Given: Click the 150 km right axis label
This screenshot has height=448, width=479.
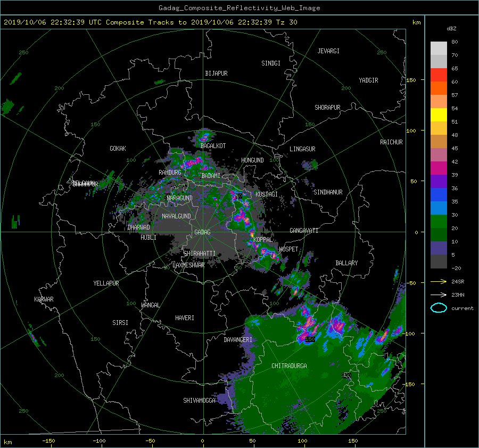Looking at the screenshot, I should tap(411, 80).
